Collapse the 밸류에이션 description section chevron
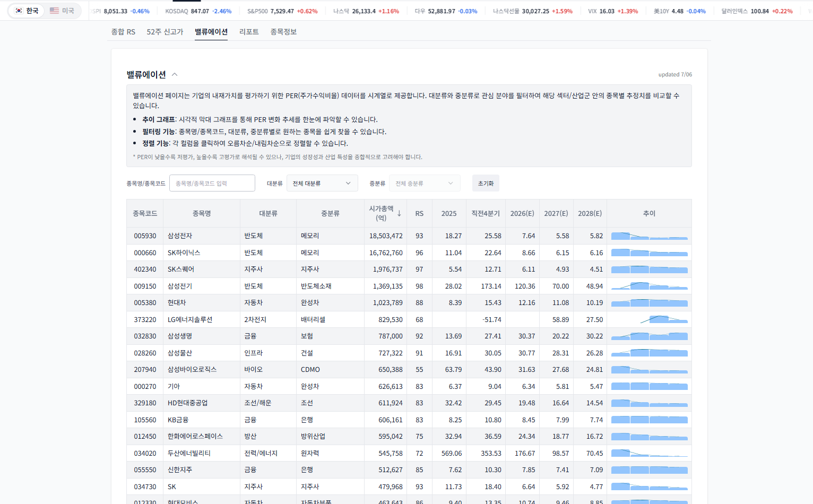Viewport: 813px width, 504px height. tap(175, 75)
